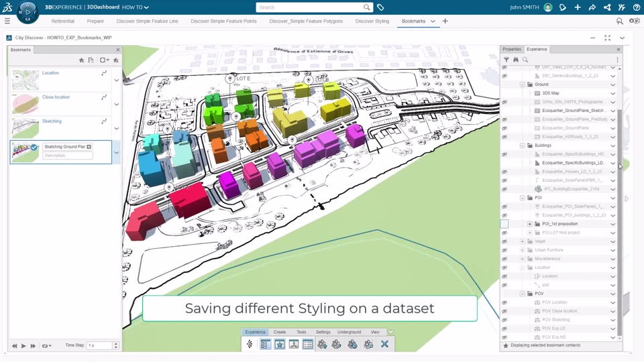Expand the POI_1st proposition folder
The height and width of the screenshot is (362, 644).
(x=530, y=224)
